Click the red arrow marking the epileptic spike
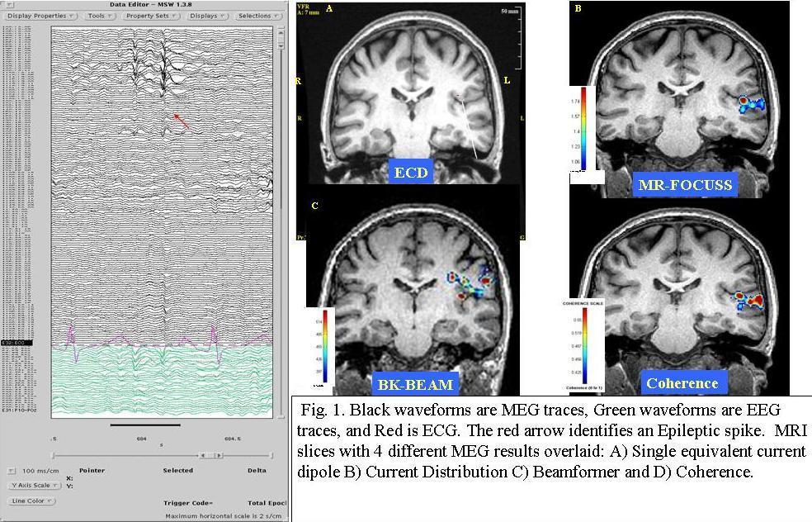The height and width of the screenshot is (522, 812). point(182,121)
